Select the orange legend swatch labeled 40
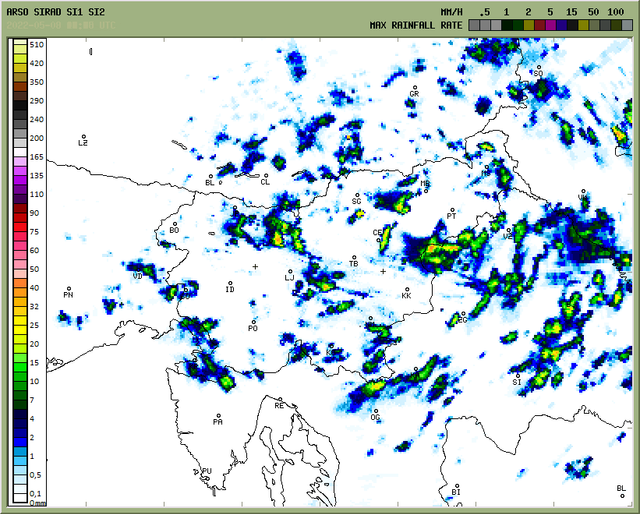Screen dimensions: 640x514 pyautogui.click(x=20, y=292)
